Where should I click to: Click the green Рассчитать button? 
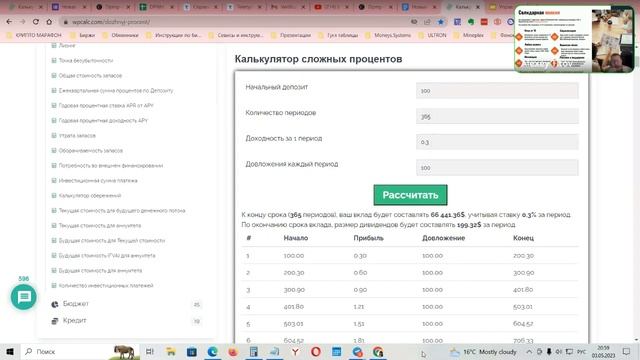[410, 195]
